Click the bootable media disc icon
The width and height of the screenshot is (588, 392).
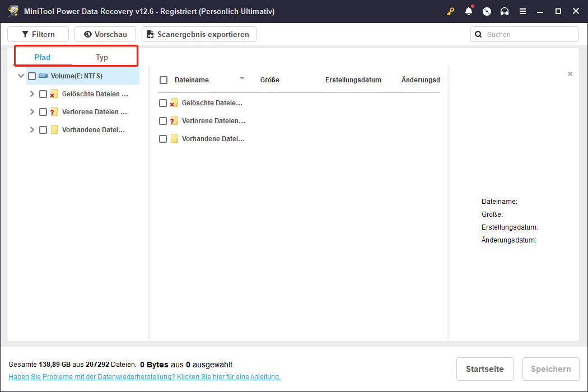(487, 12)
